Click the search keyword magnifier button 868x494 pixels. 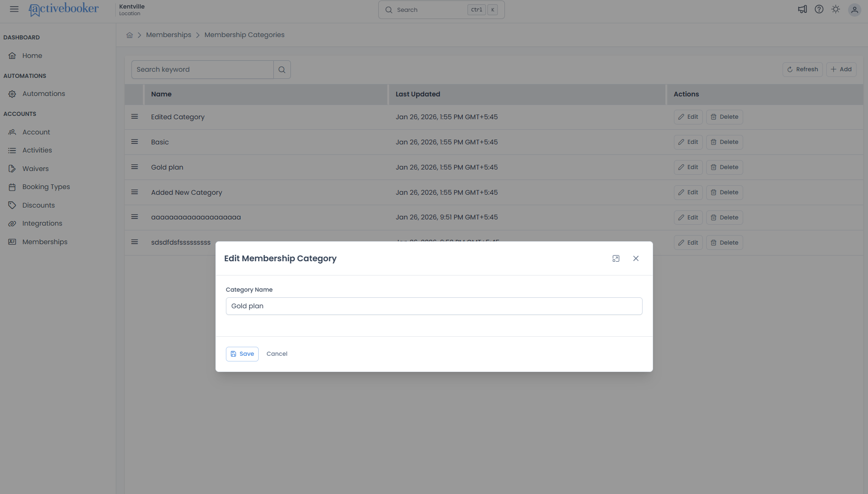[x=282, y=69]
